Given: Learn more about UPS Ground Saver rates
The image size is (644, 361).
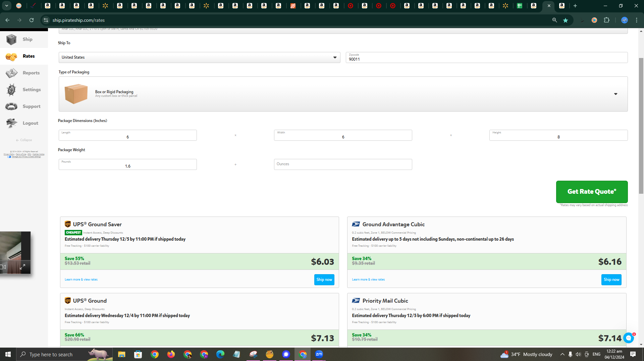Looking at the screenshot, I should [81, 280].
